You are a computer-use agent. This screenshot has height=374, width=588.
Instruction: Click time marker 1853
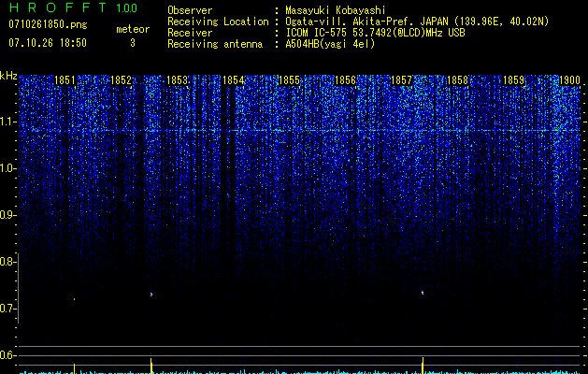click(177, 80)
